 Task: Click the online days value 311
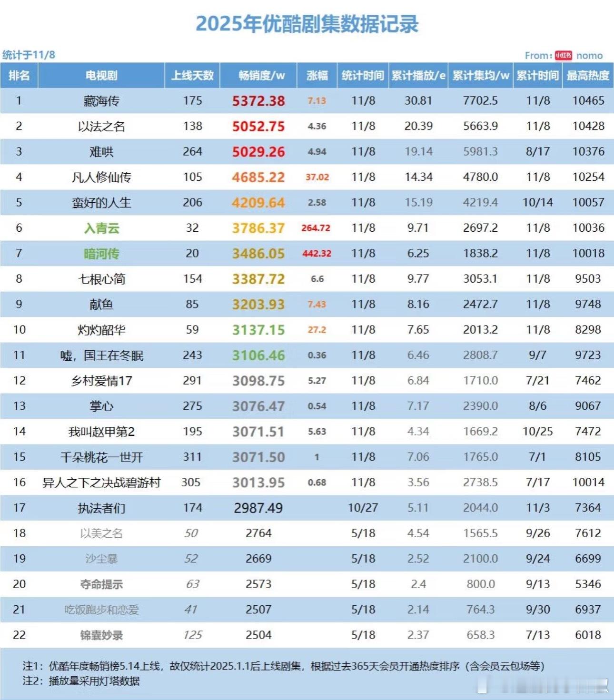192,457
